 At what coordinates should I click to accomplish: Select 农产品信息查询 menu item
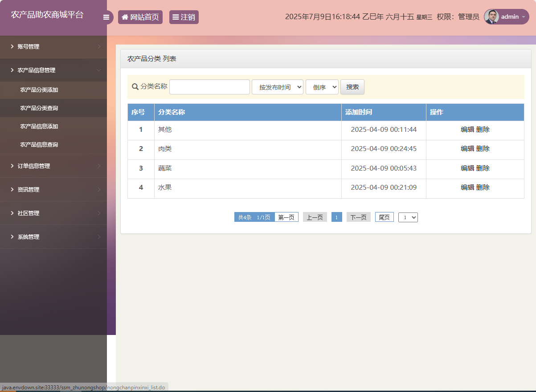click(x=38, y=144)
